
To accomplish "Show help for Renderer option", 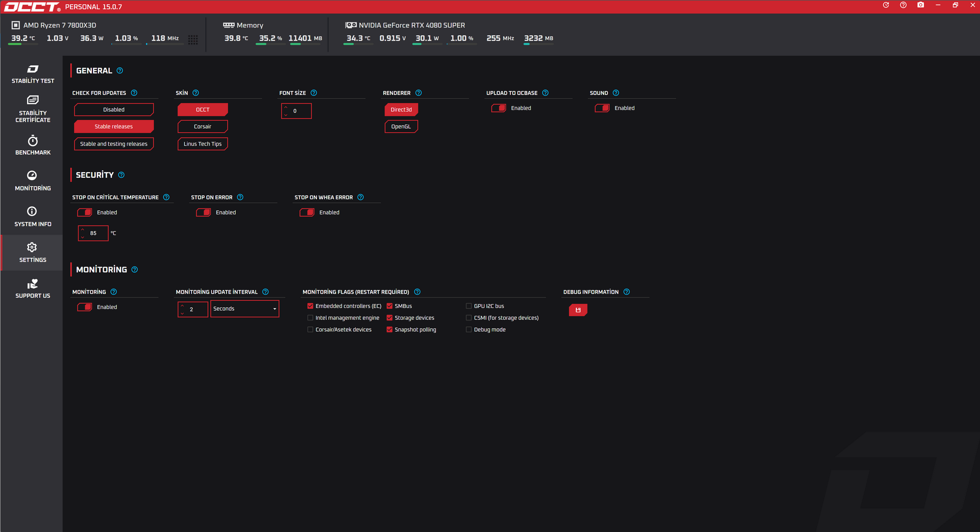I will point(419,93).
